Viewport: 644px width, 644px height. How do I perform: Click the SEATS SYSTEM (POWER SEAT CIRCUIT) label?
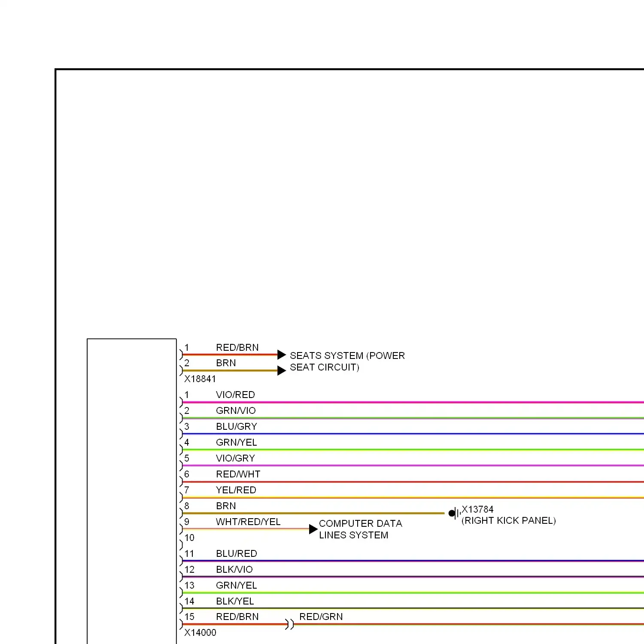coord(347,361)
